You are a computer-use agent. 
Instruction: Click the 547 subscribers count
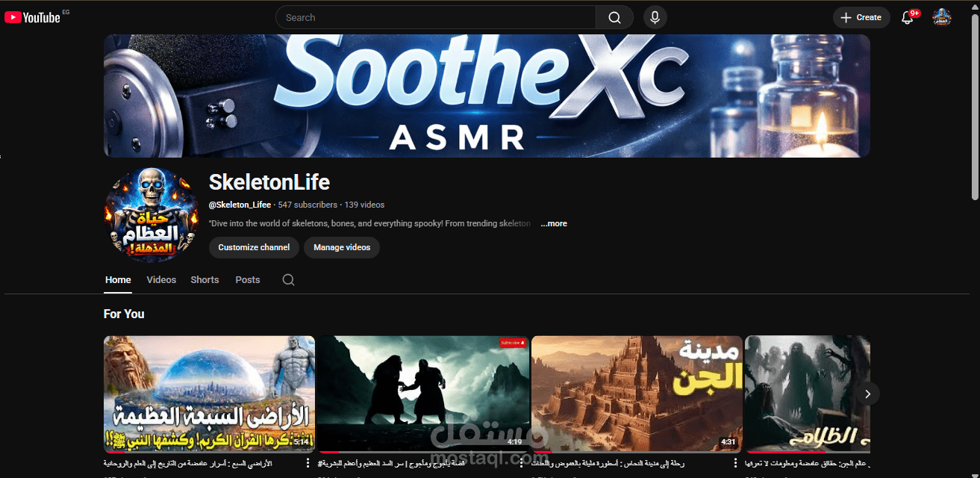coord(308,205)
